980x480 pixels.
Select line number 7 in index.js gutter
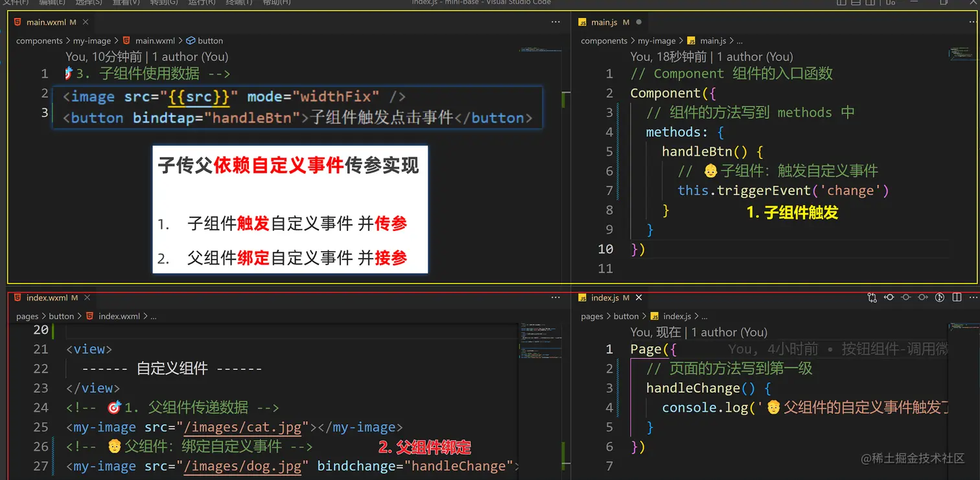609,466
